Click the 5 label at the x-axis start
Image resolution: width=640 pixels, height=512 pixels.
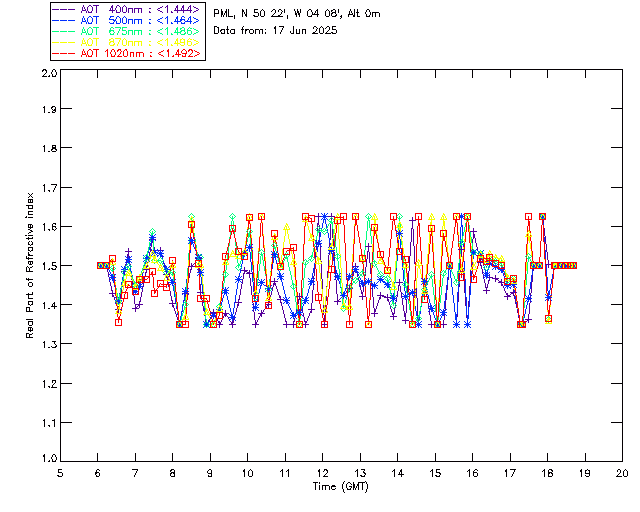60,473
